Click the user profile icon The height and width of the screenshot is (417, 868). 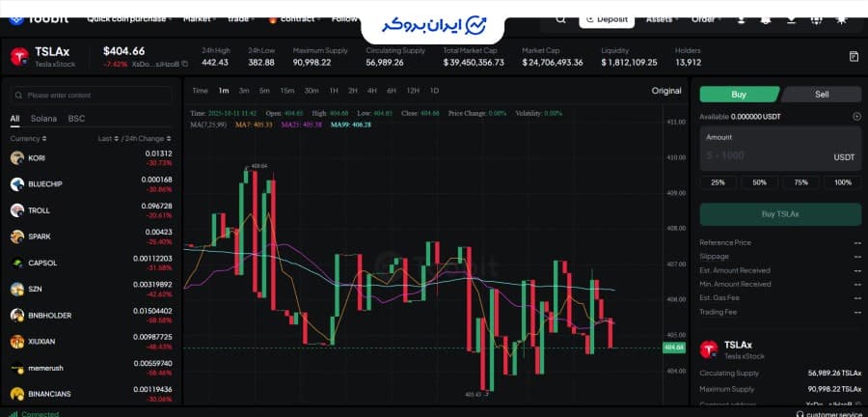[x=743, y=18]
